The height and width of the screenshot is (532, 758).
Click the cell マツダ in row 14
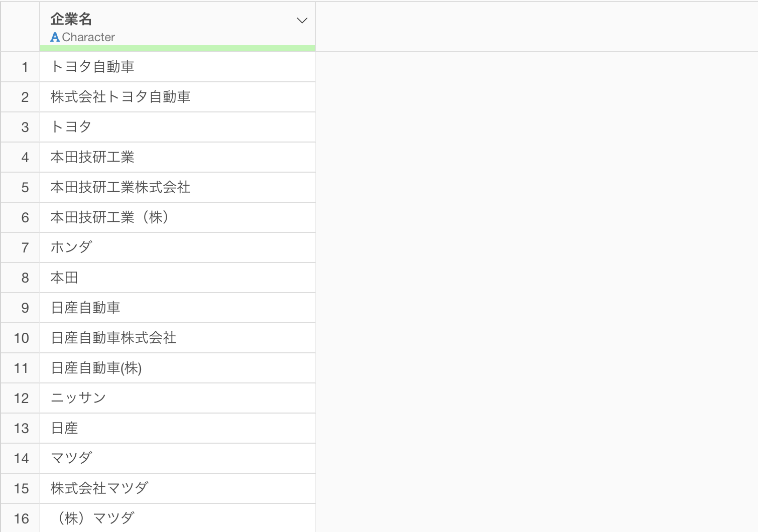(x=71, y=458)
